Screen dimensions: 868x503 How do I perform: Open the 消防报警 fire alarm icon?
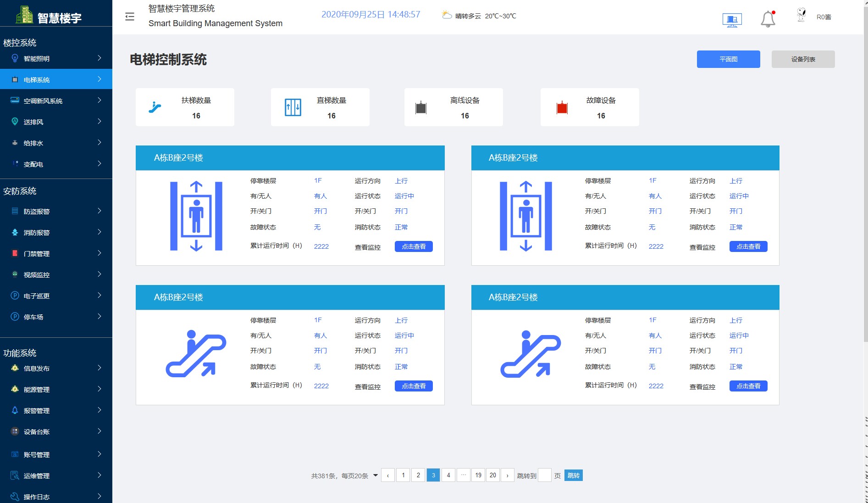[14, 232]
